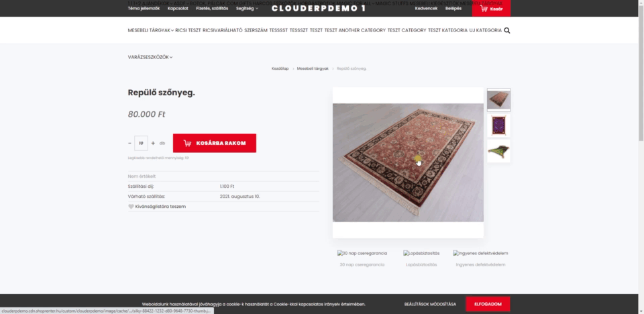Click the Kezdőlap breadcrumb link
644x314 pixels.
click(280, 68)
